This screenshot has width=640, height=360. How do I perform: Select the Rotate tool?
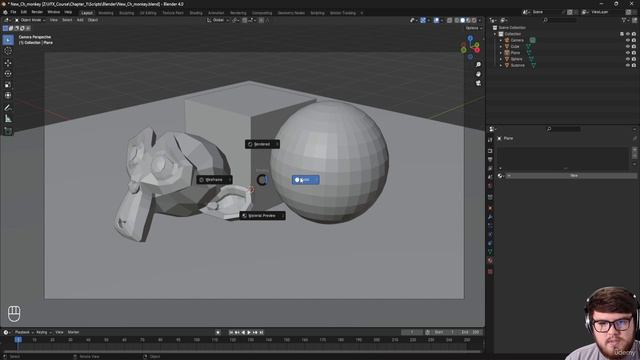(x=8, y=74)
